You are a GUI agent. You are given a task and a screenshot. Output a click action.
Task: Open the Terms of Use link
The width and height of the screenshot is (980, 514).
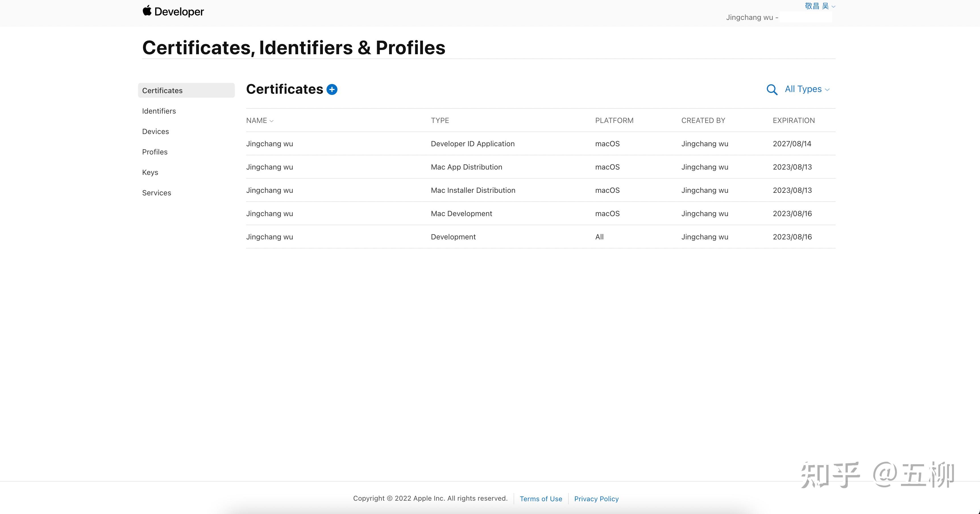541,498
